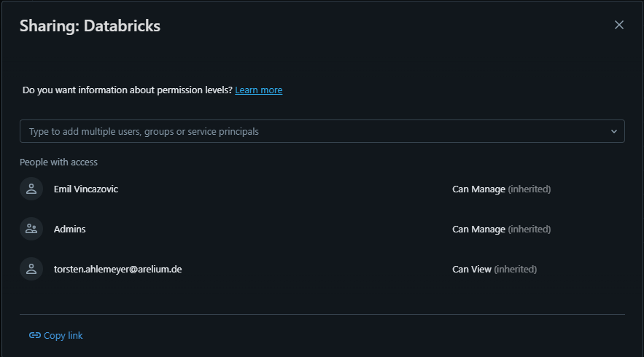Open torsten's Can View permission
Screen dimensions: 644x357
pyautogui.click(x=472, y=269)
